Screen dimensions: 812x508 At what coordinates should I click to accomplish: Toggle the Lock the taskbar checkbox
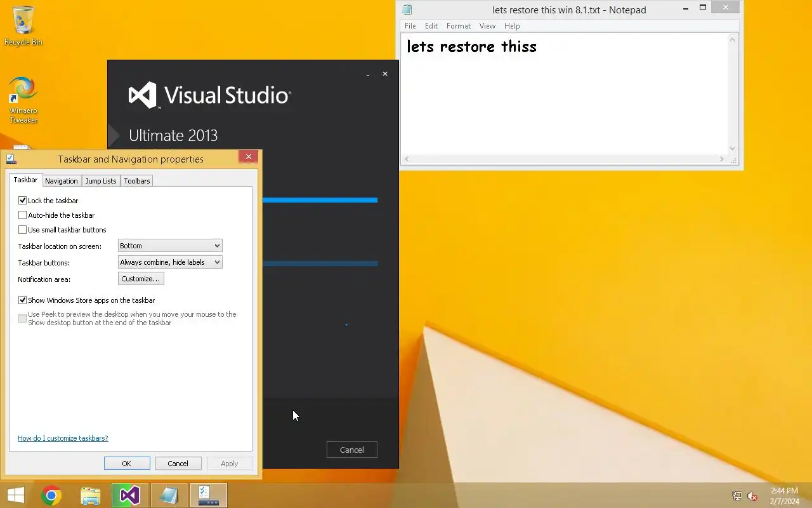(23, 200)
